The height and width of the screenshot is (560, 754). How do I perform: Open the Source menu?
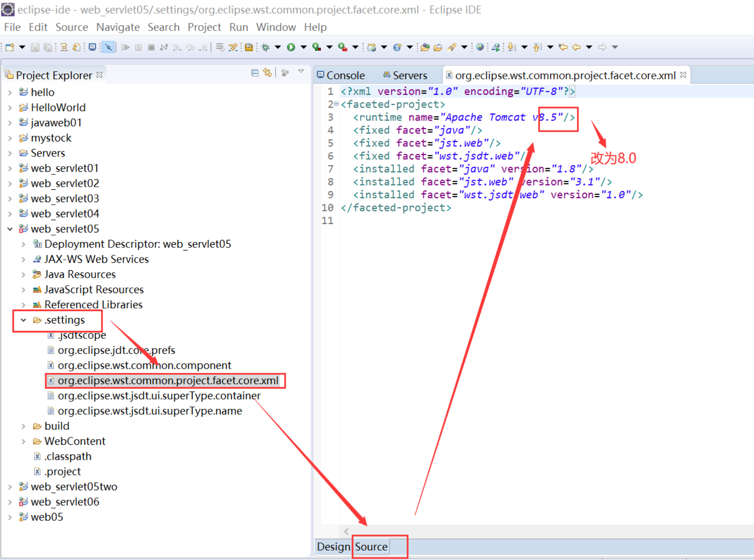72,27
